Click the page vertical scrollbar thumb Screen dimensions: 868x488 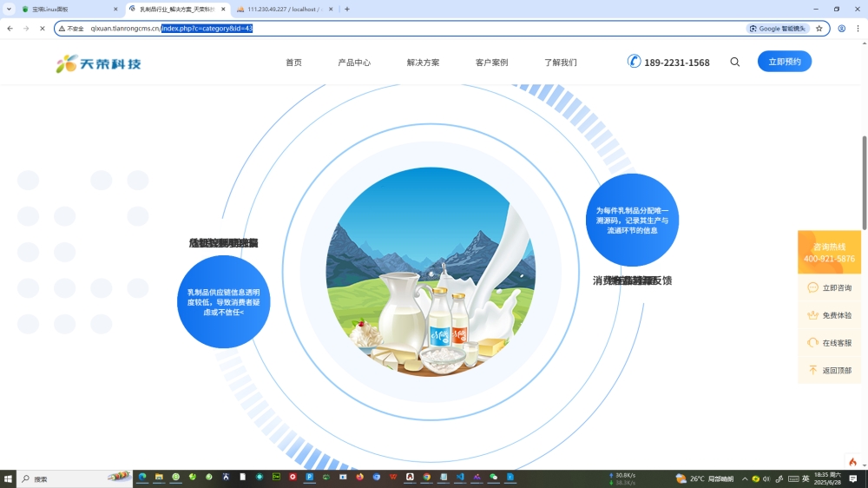(865, 182)
